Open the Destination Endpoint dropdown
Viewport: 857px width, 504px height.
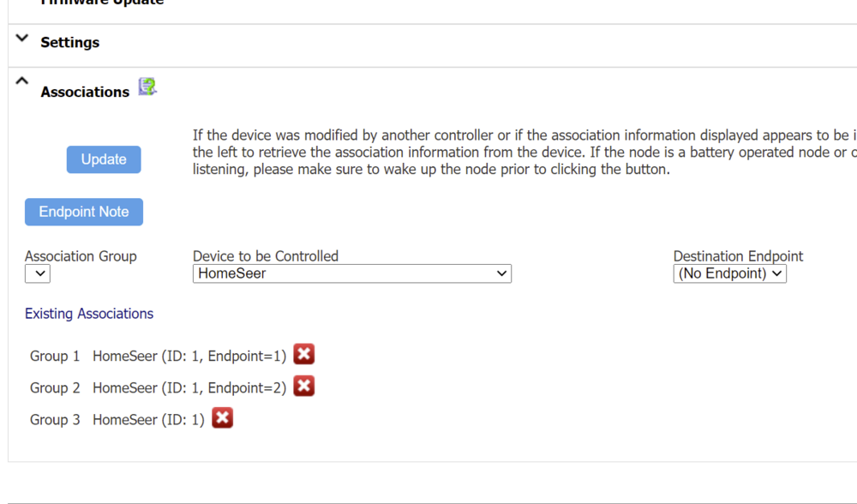729,273
